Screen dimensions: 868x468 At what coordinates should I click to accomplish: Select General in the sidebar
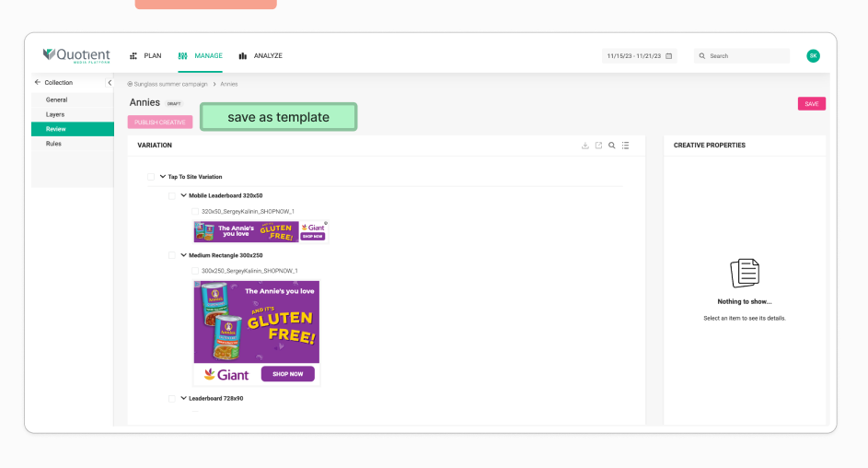pos(56,99)
